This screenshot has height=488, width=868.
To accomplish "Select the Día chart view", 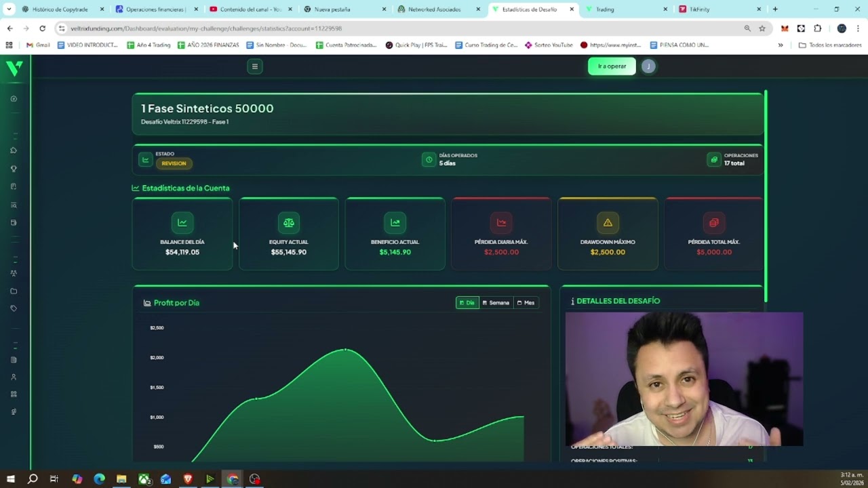I will pos(467,303).
